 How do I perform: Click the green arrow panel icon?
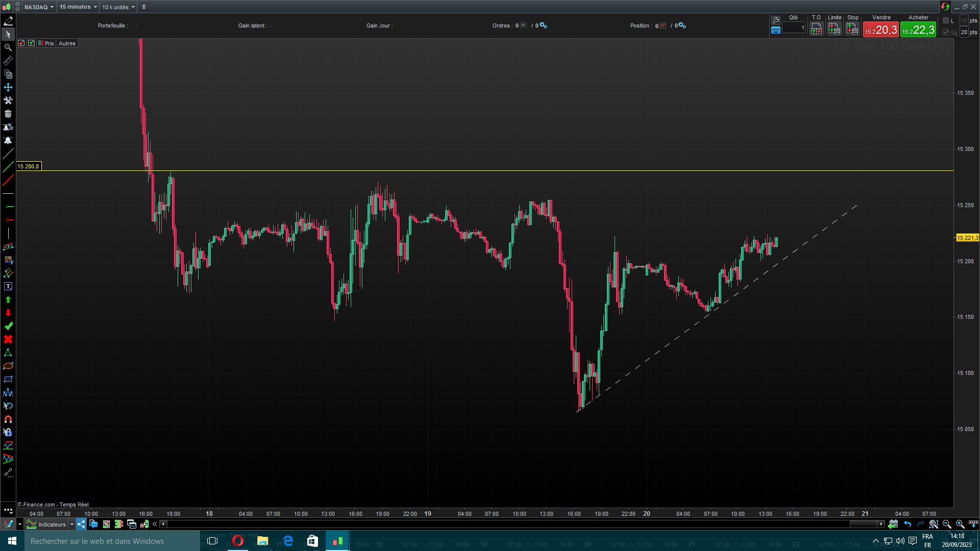click(x=31, y=43)
